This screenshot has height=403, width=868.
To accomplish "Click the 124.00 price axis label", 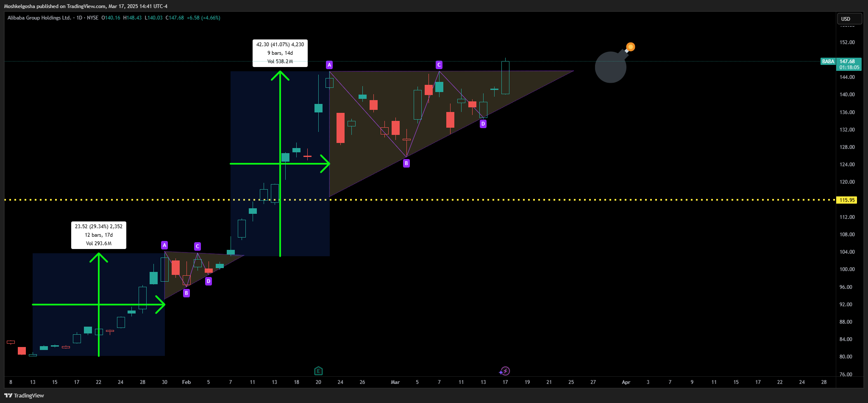I will (847, 165).
